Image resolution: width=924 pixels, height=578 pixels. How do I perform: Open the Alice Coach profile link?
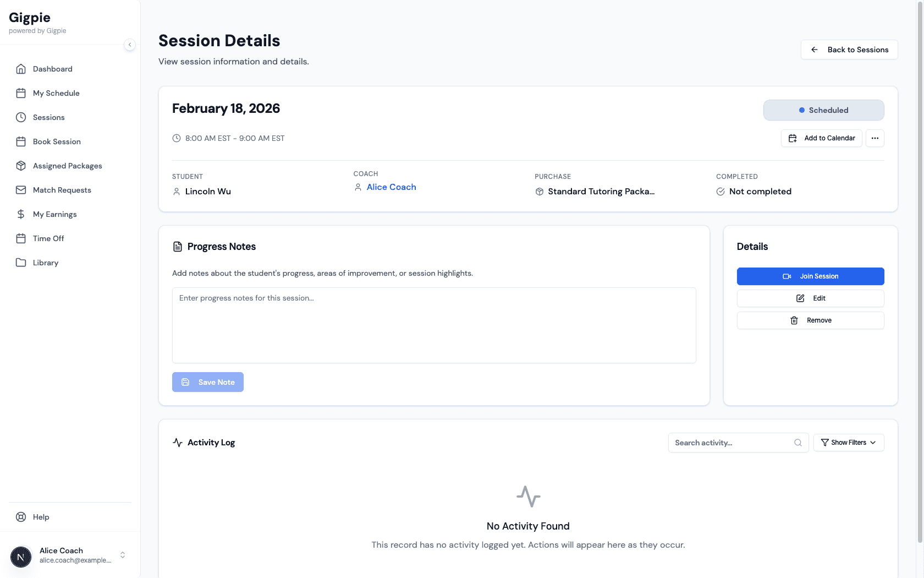click(x=391, y=187)
